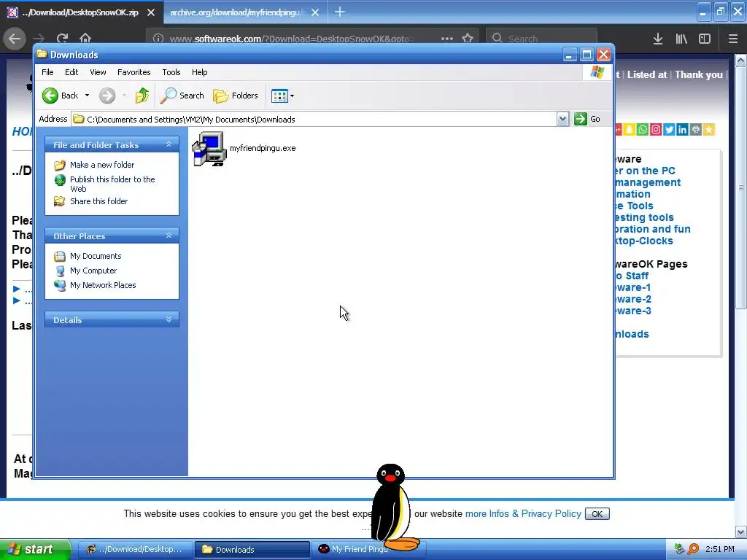Viewport: 747px width, 560px height.
Task: Toggle the browser sidebar icon
Action: [705, 39]
